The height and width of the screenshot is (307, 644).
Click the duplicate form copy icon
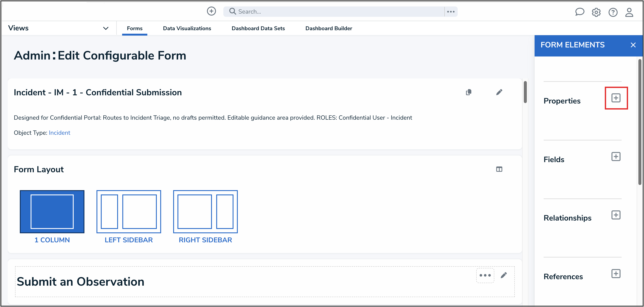(469, 92)
